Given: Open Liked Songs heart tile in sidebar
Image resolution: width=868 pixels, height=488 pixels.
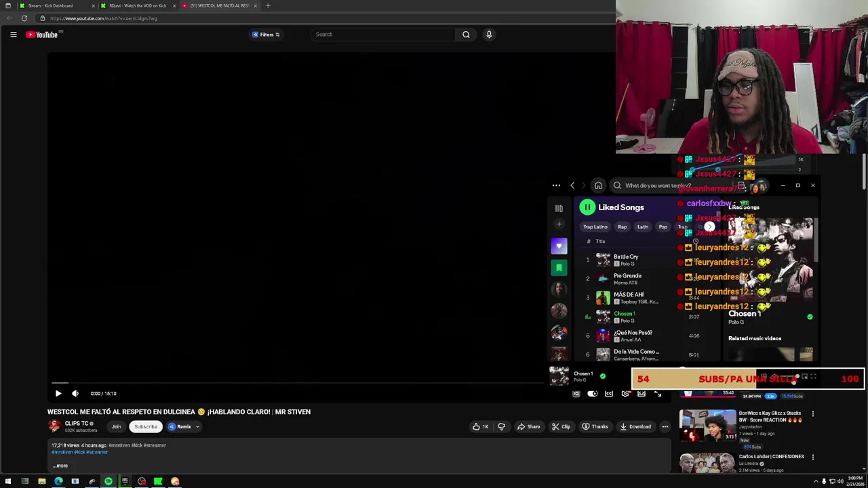Looking at the screenshot, I should coord(559,246).
